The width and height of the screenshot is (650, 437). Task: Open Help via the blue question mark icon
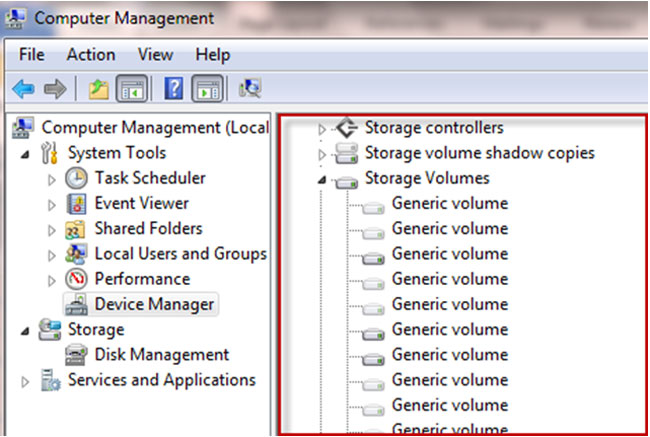[173, 89]
